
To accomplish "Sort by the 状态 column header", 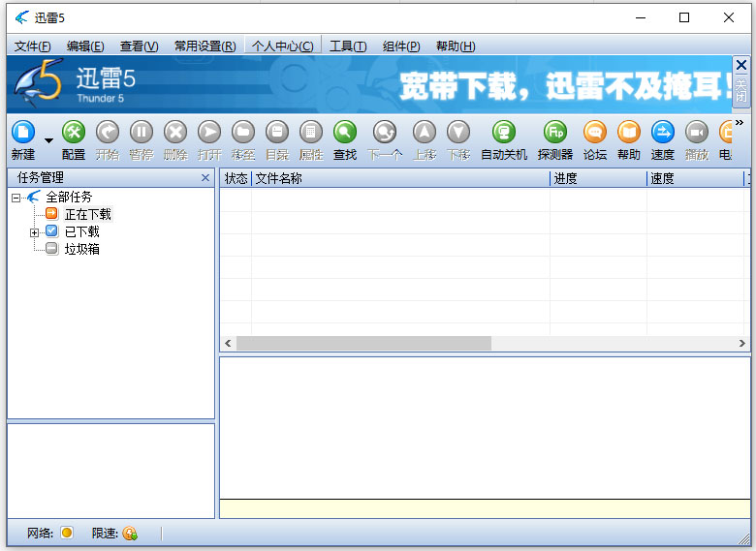I will [x=236, y=179].
